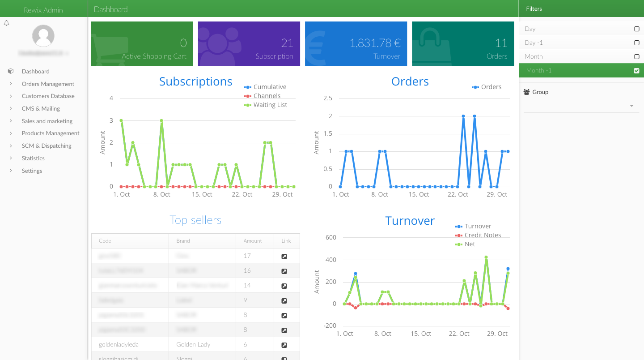Sort top sellers by Code column
The height and width of the screenshot is (360, 644).
130,241
